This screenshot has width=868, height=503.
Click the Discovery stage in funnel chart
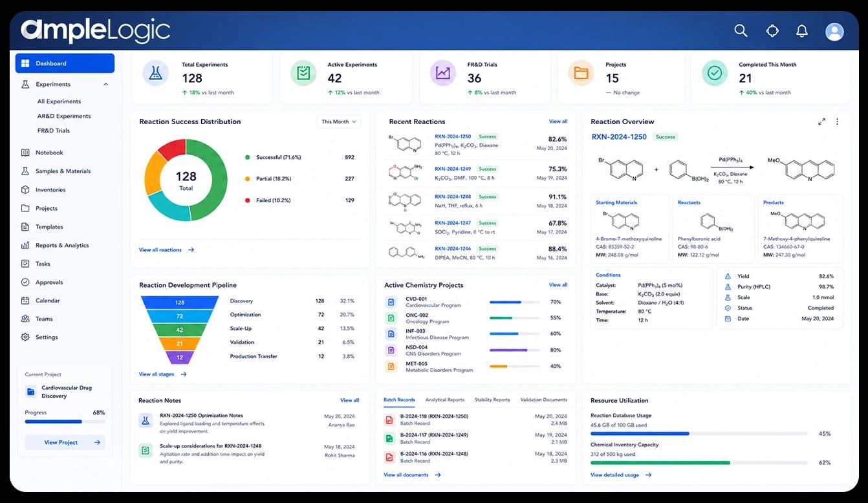[180, 302]
